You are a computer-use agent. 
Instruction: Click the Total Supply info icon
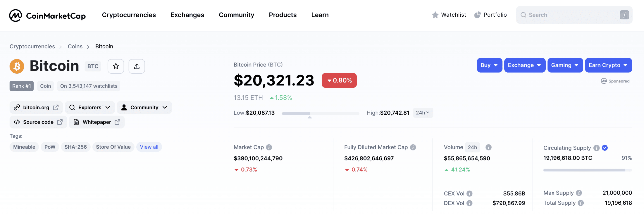[x=581, y=203]
